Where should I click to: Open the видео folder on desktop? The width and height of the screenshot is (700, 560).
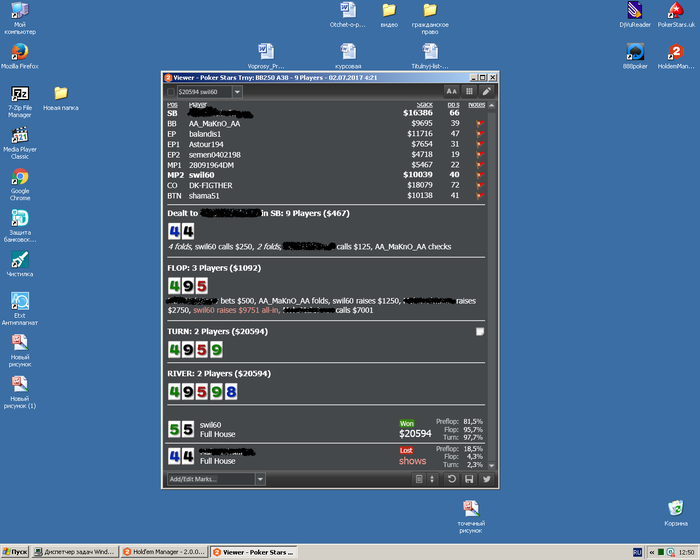[389, 14]
